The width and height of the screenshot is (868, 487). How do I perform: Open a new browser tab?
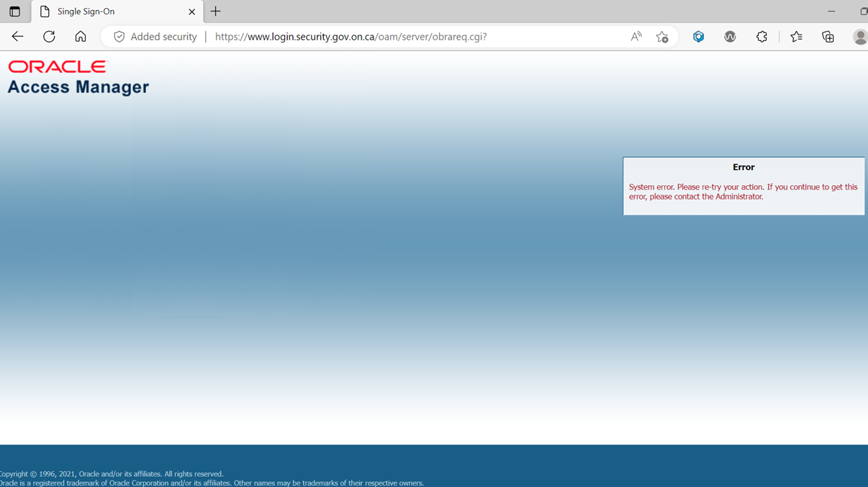pyautogui.click(x=216, y=12)
